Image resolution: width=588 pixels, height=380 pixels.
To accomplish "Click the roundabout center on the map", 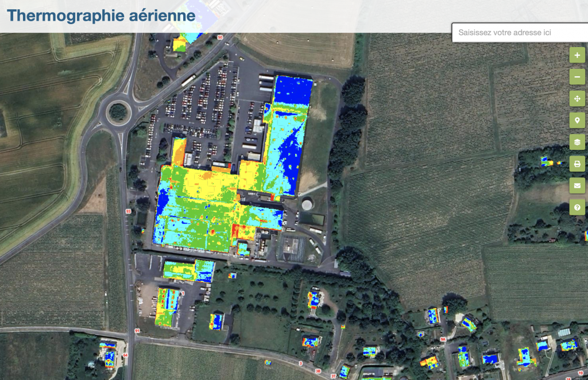I will click(118, 111).
